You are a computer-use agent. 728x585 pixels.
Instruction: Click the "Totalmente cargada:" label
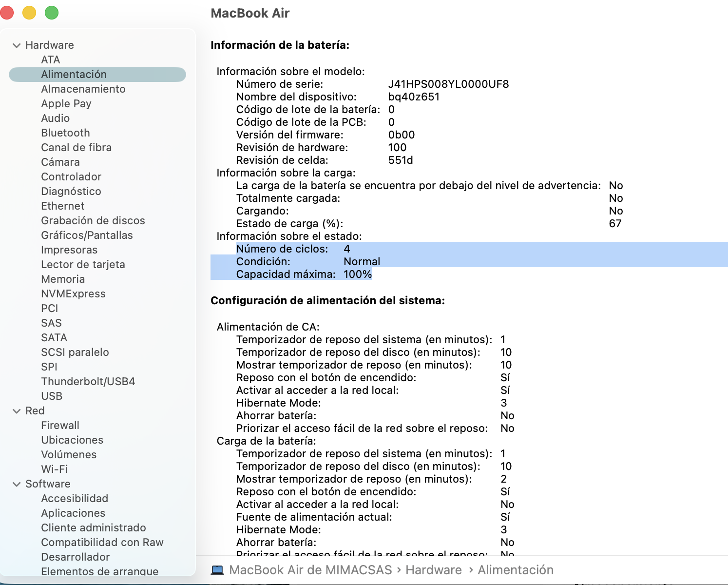coord(288,198)
